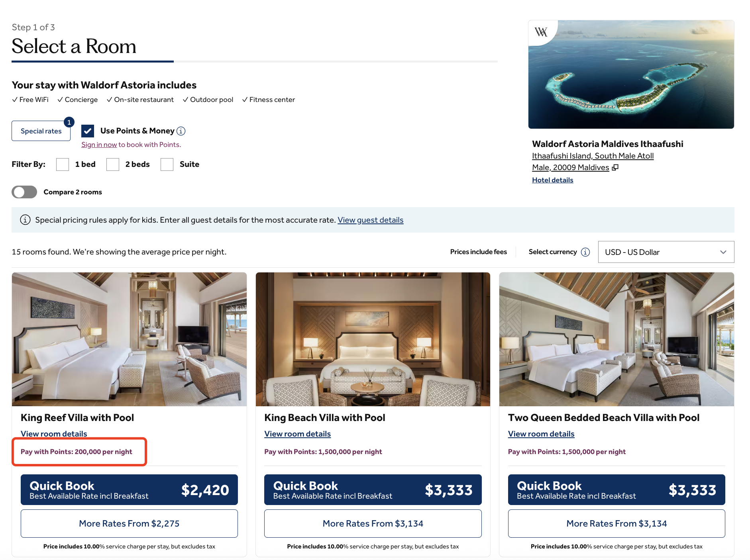Click the Special rates count badge
Image resolution: width=750 pixels, height=560 pixels.
[x=69, y=122]
